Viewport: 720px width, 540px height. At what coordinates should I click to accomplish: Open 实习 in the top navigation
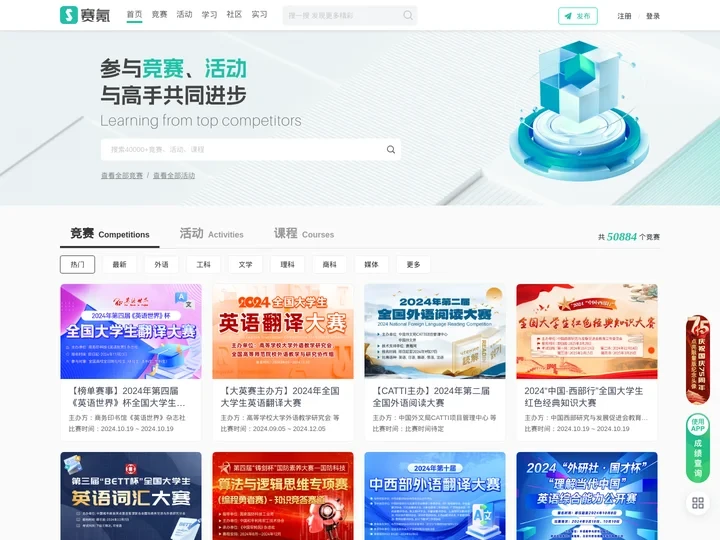pyautogui.click(x=259, y=15)
